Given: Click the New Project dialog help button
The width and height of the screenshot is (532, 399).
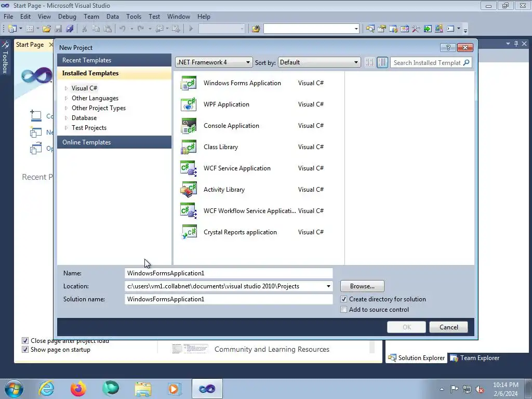Looking at the screenshot, I should click(x=448, y=47).
